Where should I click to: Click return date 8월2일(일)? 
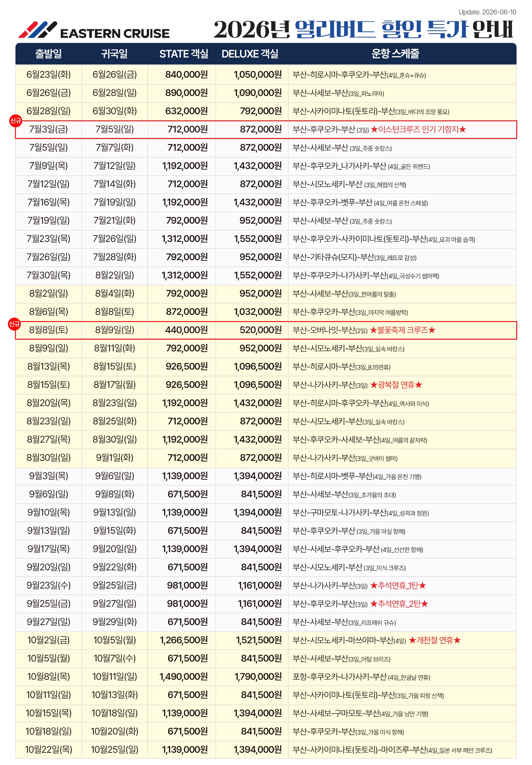tap(115, 275)
